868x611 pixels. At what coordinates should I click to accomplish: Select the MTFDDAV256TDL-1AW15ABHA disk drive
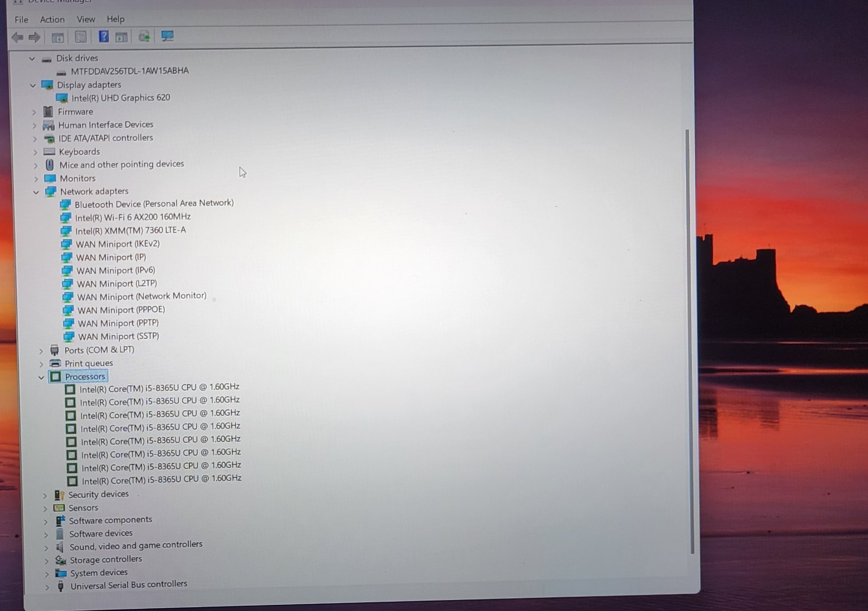tap(129, 71)
